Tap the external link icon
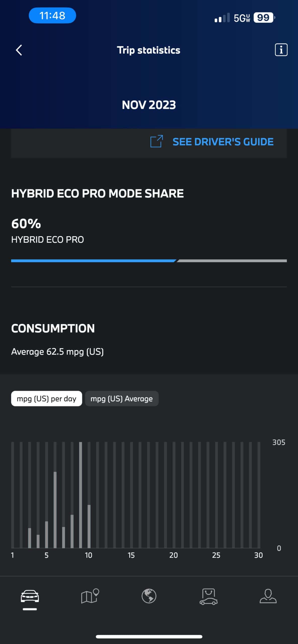The width and height of the screenshot is (298, 644). click(x=156, y=141)
